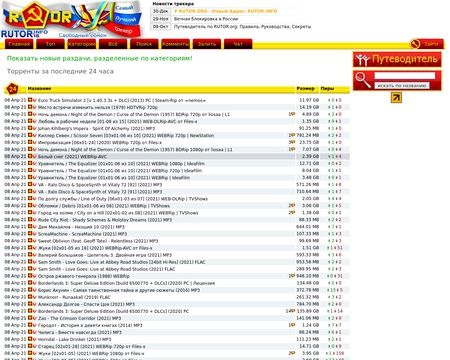Open the Топ menu tab

coord(50,44)
